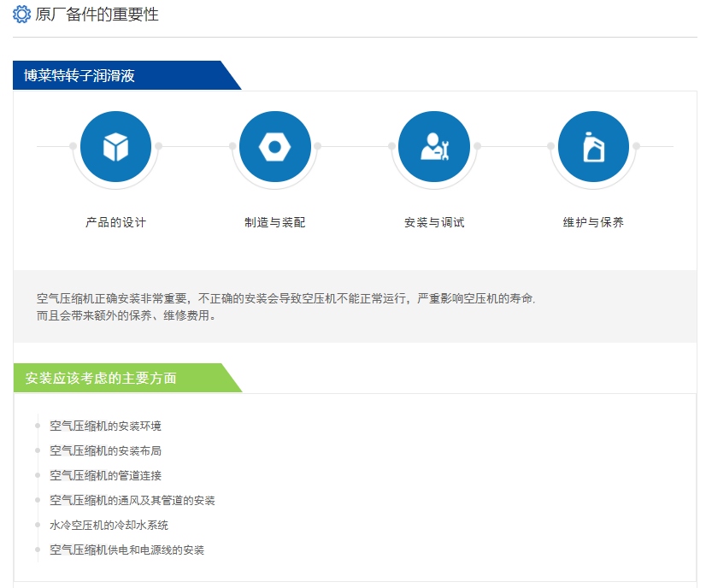Select list item 水冷空压机的冷却水系统
Image resolution: width=706 pixels, height=588 pixels.
[x=109, y=525]
